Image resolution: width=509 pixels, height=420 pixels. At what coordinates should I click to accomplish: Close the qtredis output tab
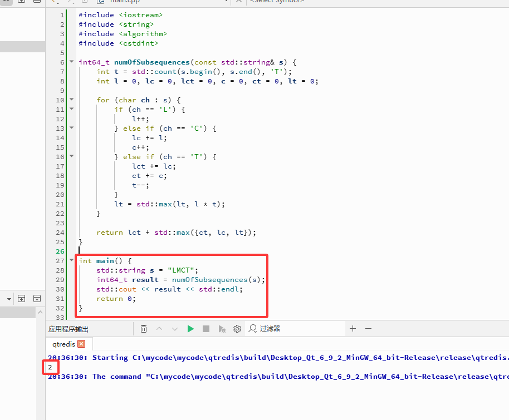click(81, 344)
